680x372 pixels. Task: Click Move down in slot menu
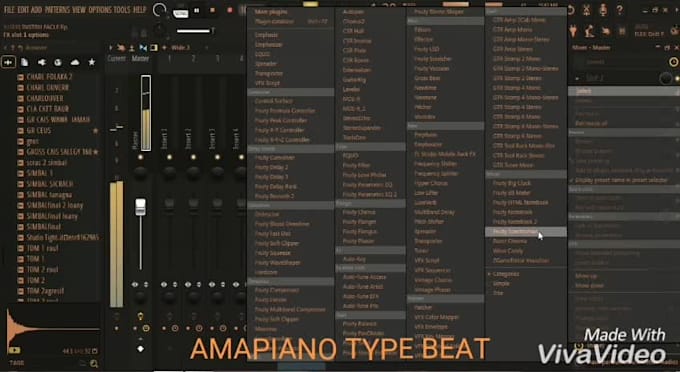coord(589,286)
